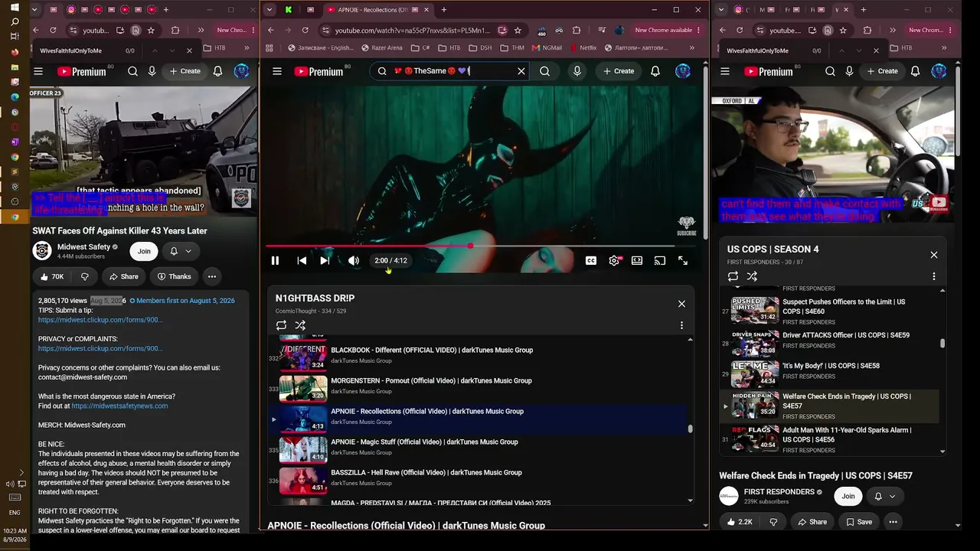Open center player settings gear
This screenshot has width=980, height=551.
pyautogui.click(x=614, y=260)
